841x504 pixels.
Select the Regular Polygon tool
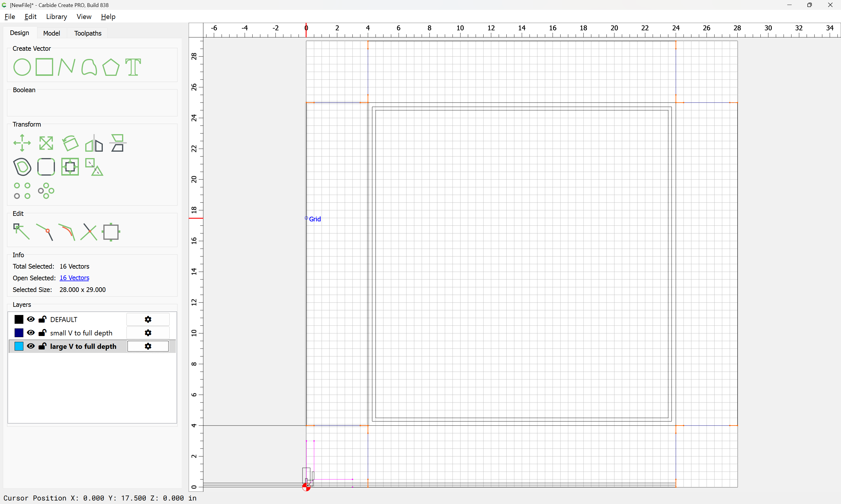pyautogui.click(x=111, y=67)
